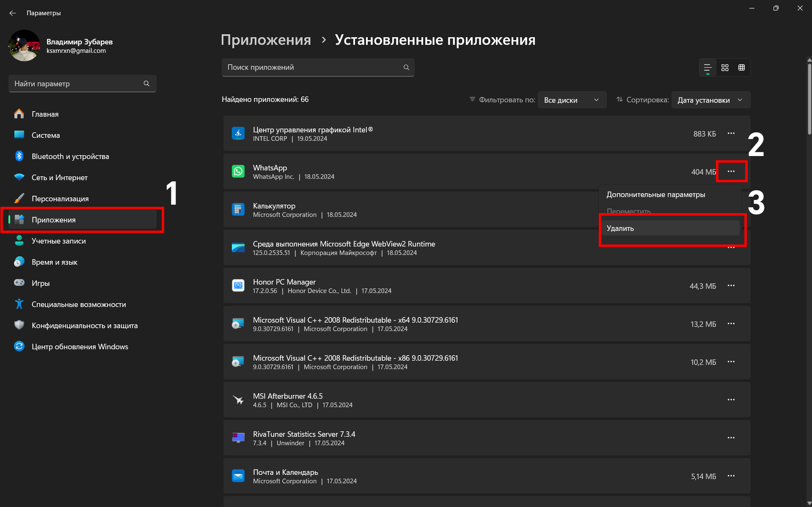Minimize the Параметры window
Viewport: 812px width, 507px height.
(x=752, y=8)
